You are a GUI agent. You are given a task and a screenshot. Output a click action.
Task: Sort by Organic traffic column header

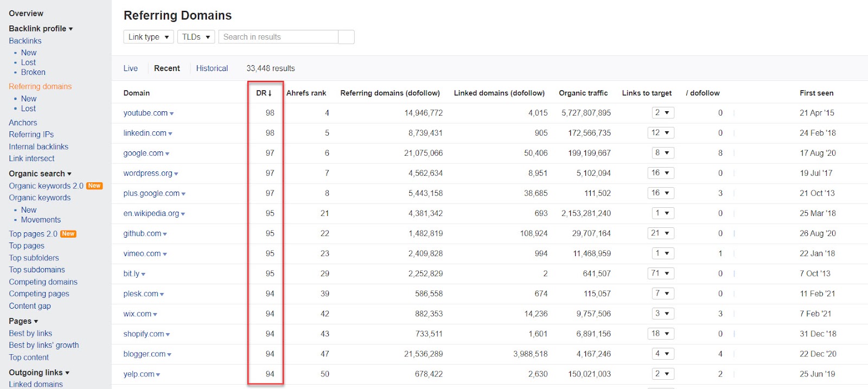tap(583, 93)
